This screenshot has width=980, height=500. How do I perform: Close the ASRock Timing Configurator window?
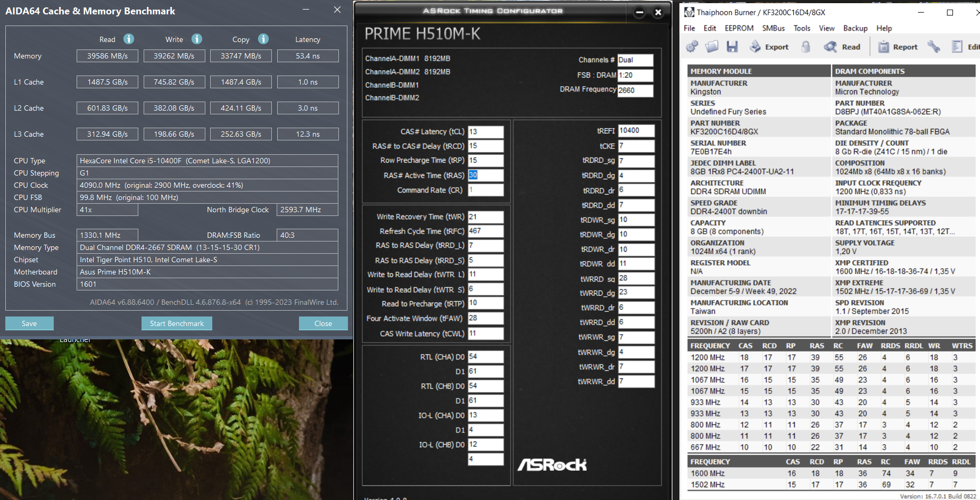pyautogui.click(x=658, y=12)
